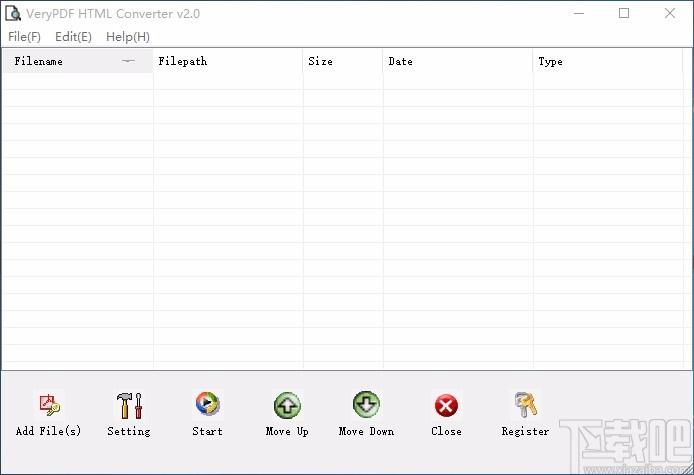Screen dimensions: 694x475
Task: Open the Help(H) menu
Action: click(128, 37)
